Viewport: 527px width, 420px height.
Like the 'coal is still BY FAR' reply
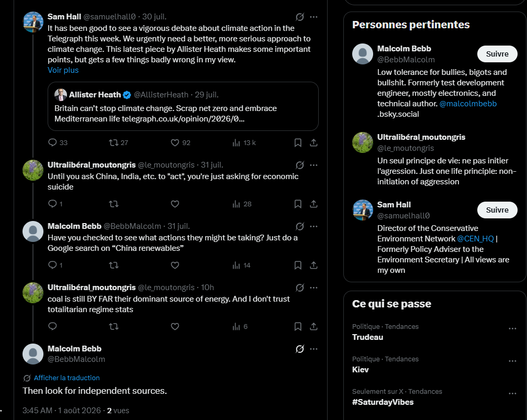point(175,326)
